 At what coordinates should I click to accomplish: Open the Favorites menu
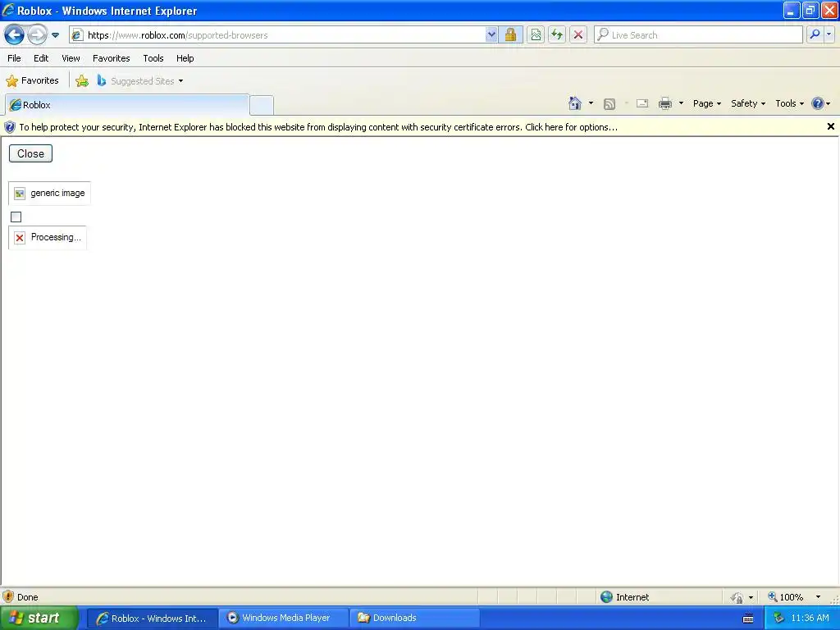tap(111, 58)
